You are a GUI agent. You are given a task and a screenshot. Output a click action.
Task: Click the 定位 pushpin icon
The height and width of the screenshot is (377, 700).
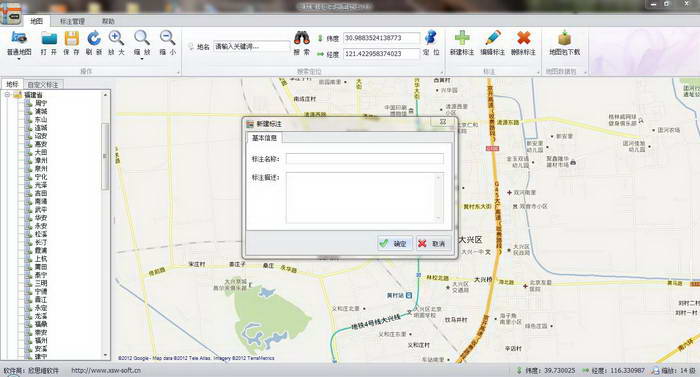pos(431,38)
